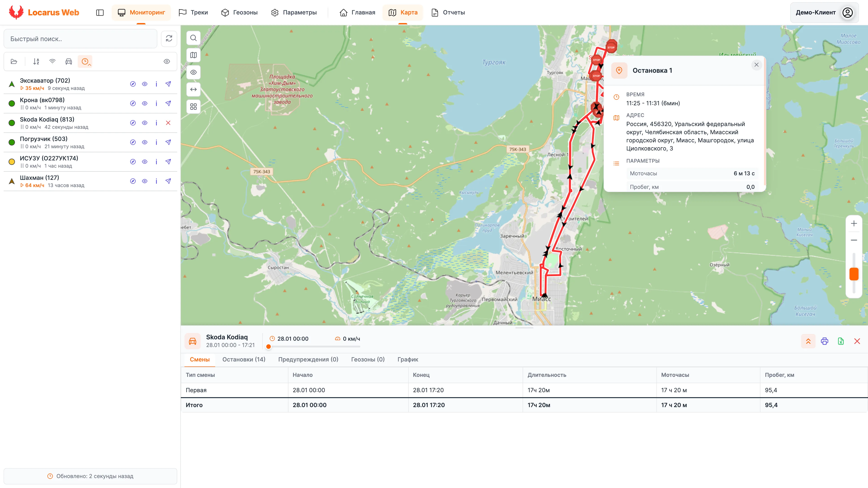The width and height of the screenshot is (868, 488).
Task: Click the Быстрый поиск input field
Action: [80, 39]
